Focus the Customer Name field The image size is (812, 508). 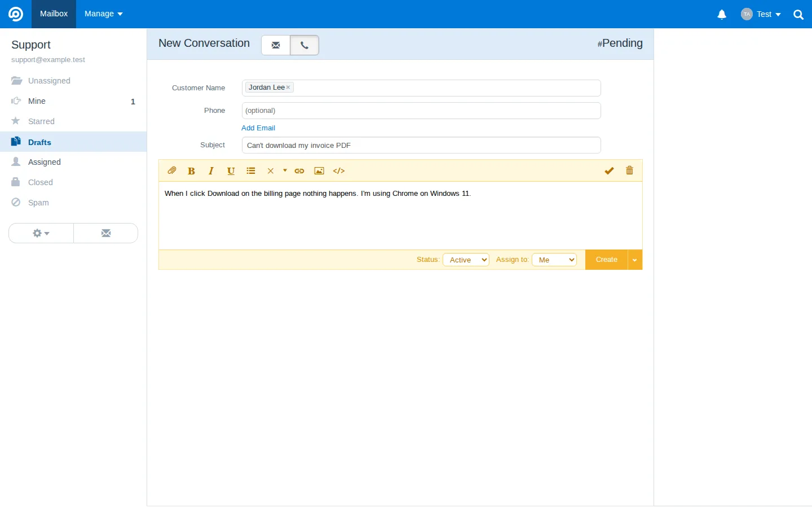click(421, 88)
